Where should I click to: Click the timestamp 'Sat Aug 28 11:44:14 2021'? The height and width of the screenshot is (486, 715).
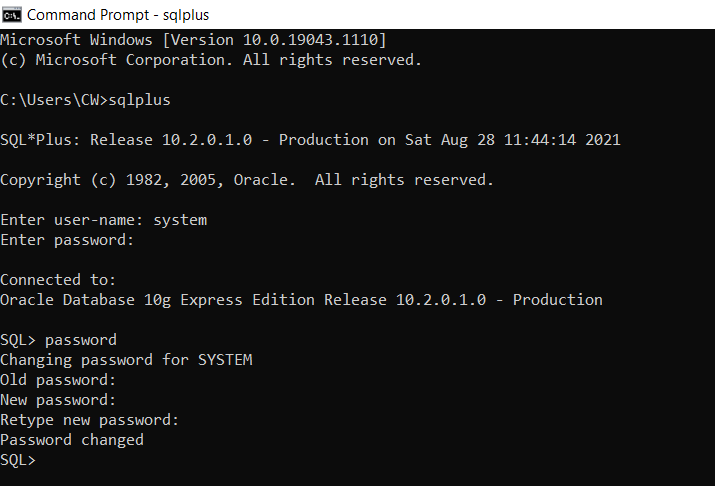tap(513, 140)
